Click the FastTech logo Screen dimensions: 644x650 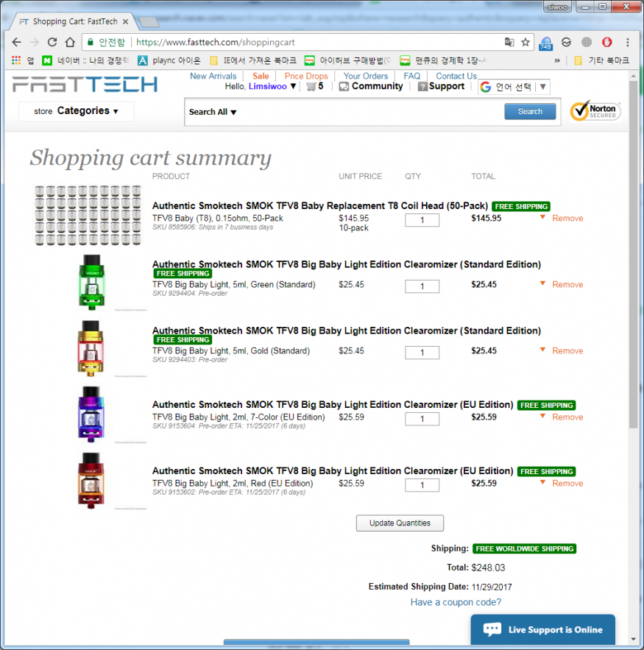[x=85, y=84]
